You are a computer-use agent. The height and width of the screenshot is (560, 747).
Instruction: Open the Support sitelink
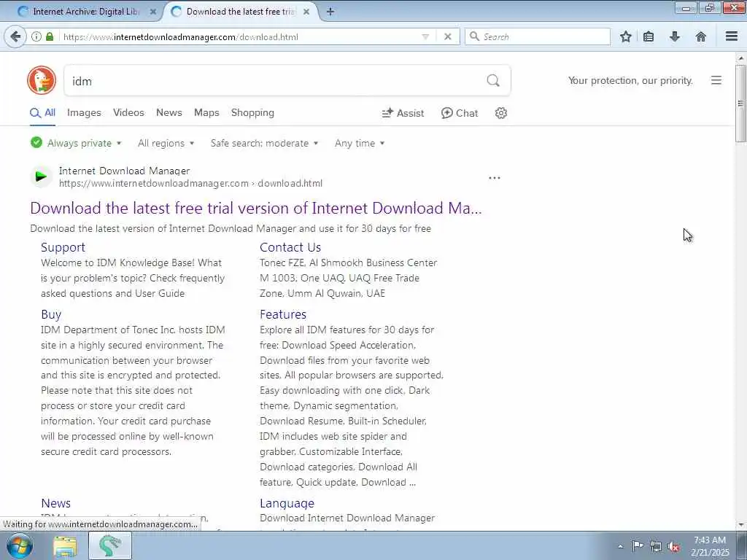[x=63, y=247]
